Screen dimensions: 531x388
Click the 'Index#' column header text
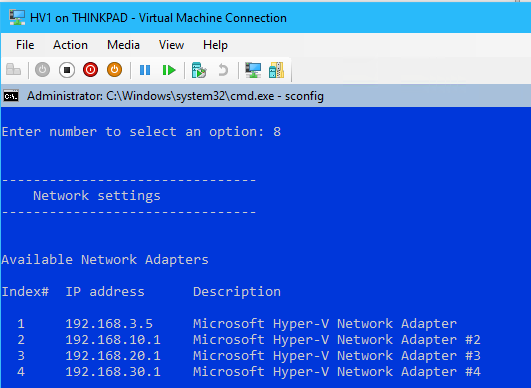[25, 292]
